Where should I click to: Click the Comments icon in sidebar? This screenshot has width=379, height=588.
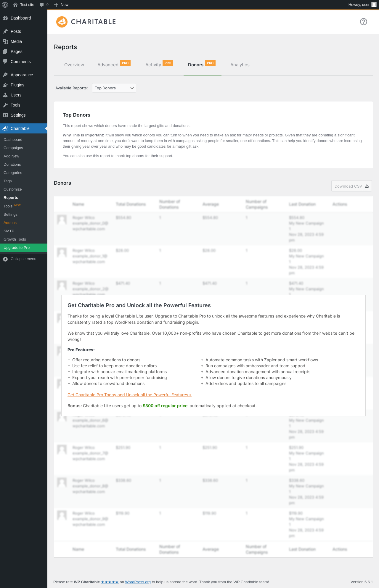tap(5, 62)
